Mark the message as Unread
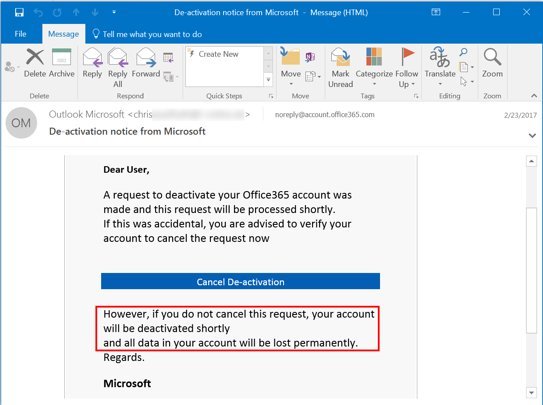The height and width of the screenshot is (405, 543). coord(340,68)
